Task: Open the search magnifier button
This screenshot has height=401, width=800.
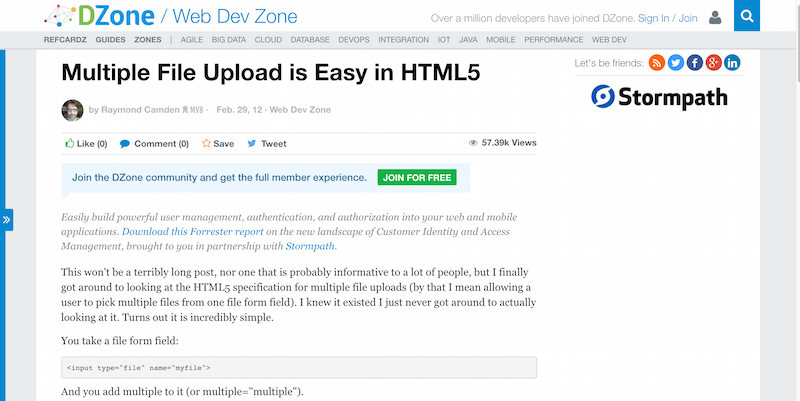Action: [x=747, y=16]
